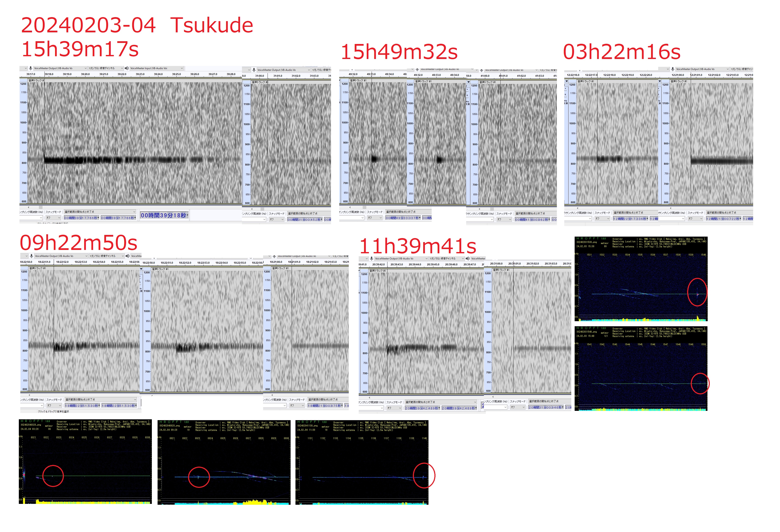780x532 pixels.
Task: Click speaker icon in the 11h39m41s panel toolbar
Action: pos(468,258)
